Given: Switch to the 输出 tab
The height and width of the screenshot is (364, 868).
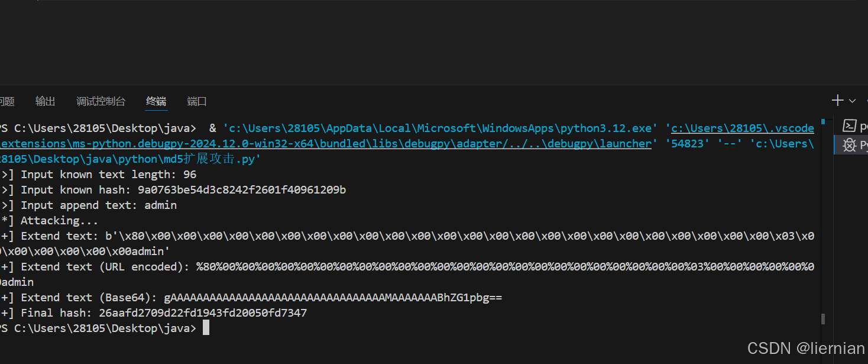Looking at the screenshot, I should [45, 101].
